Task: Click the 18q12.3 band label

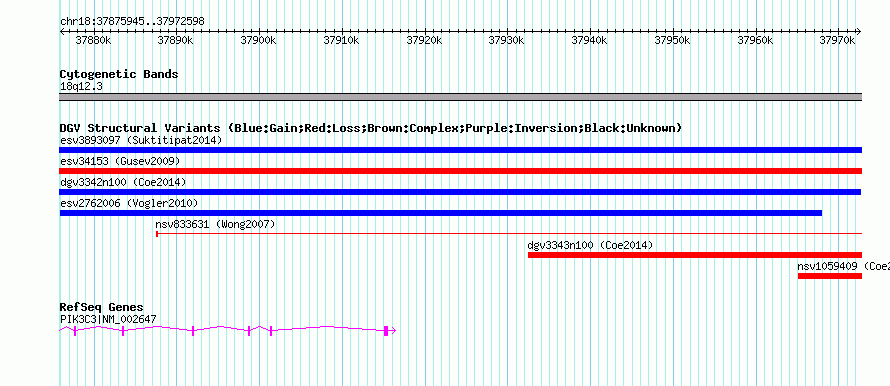Action: tap(81, 87)
